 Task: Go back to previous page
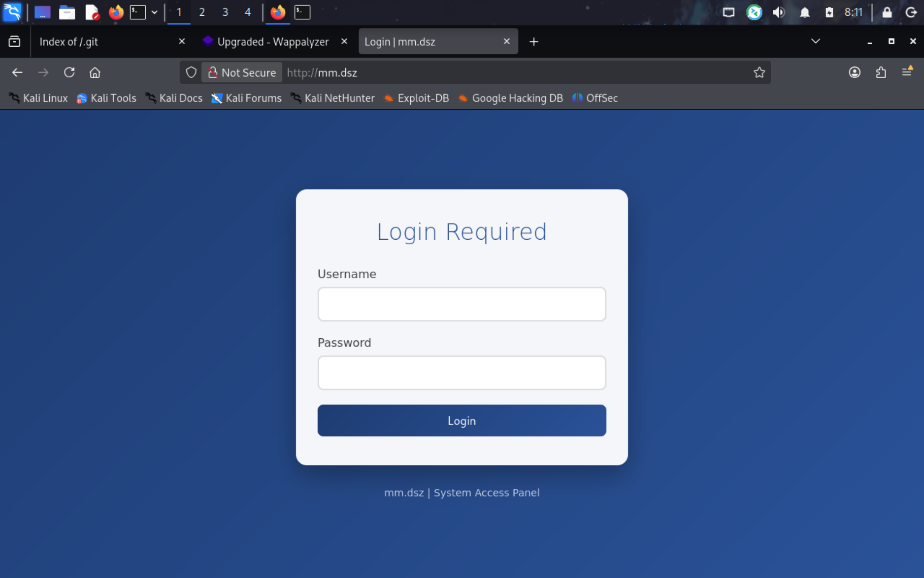pos(17,73)
